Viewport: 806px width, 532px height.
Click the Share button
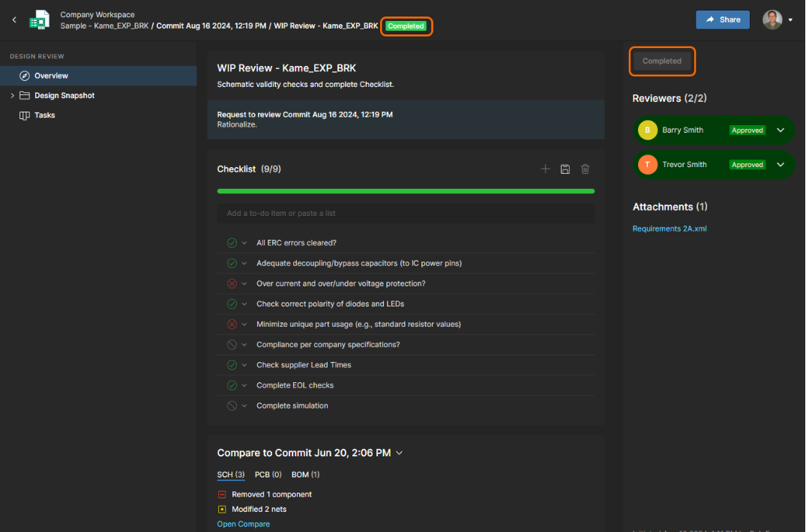click(722, 20)
